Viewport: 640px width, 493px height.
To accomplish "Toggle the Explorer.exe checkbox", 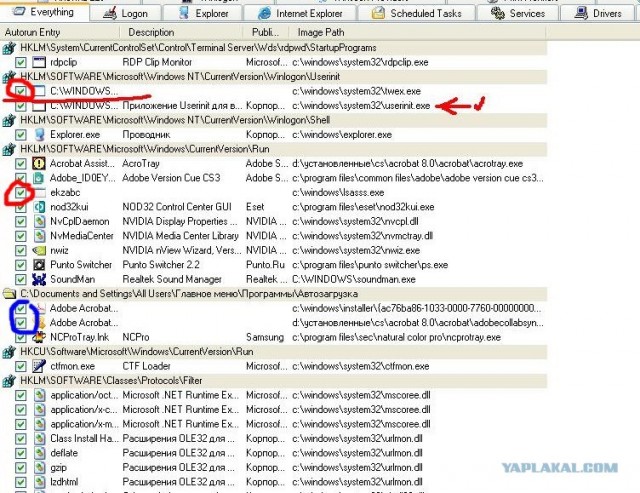I will [x=20, y=135].
